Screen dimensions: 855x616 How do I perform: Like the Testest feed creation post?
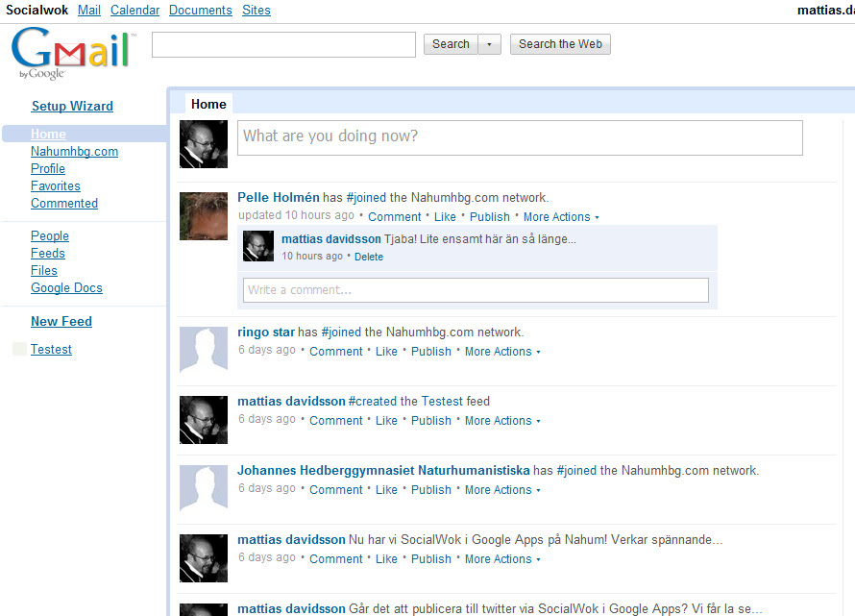point(386,421)
